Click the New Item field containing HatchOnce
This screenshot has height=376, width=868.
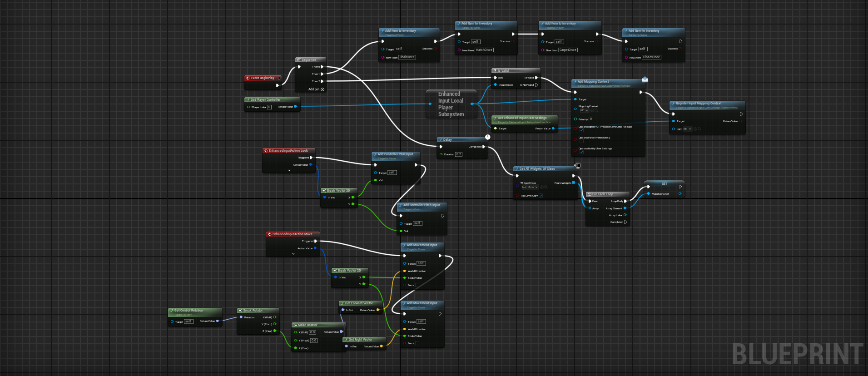coord(484,50)
